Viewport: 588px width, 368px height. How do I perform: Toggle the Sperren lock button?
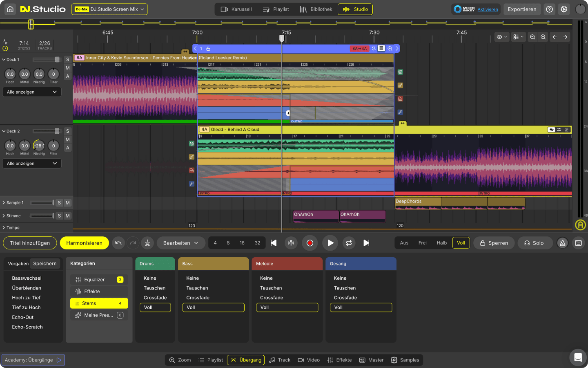click(494, 243)
